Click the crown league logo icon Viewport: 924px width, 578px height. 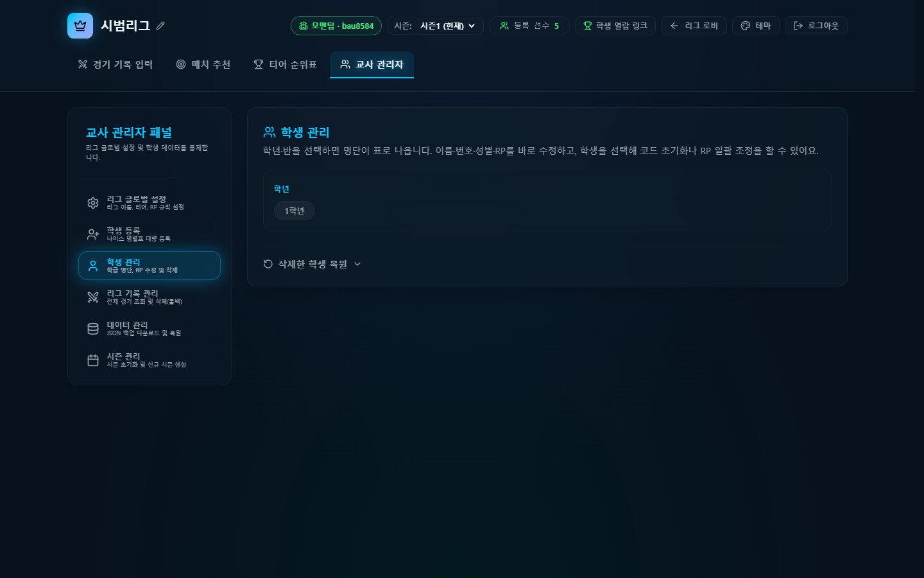click(80, 26)
